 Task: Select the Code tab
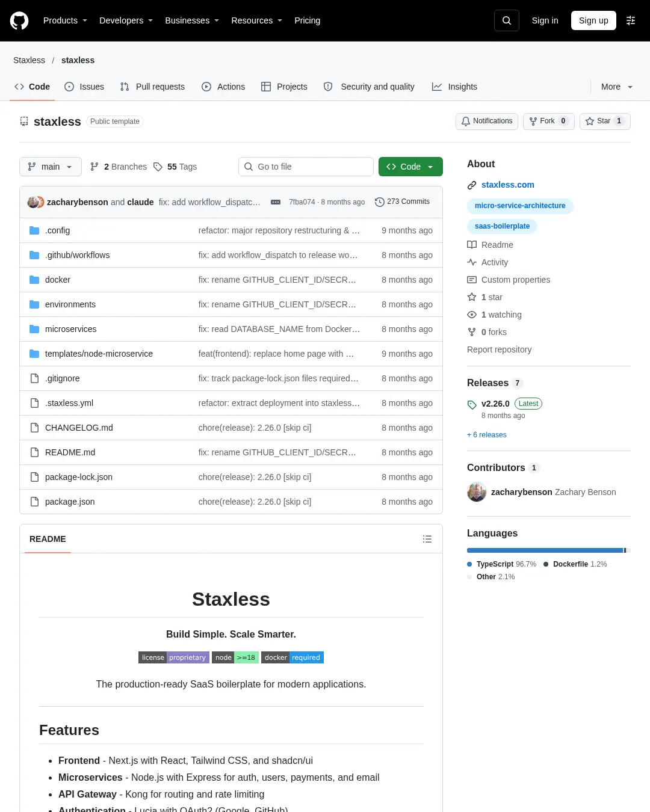(32, 87)
